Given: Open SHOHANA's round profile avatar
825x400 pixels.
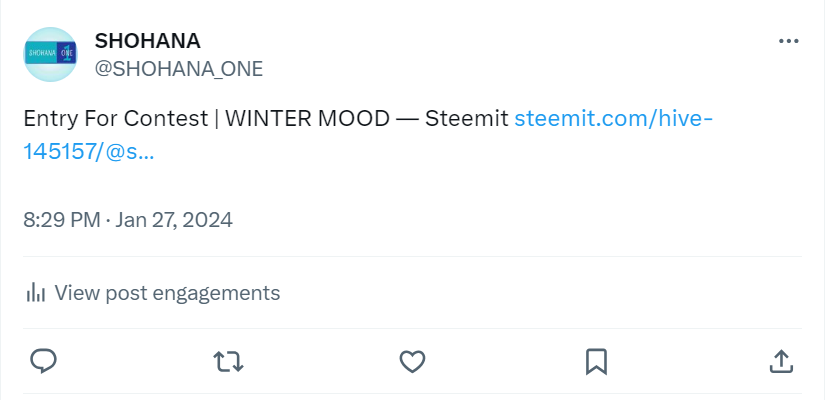Looking at the screenshot, I should point(51,54).
